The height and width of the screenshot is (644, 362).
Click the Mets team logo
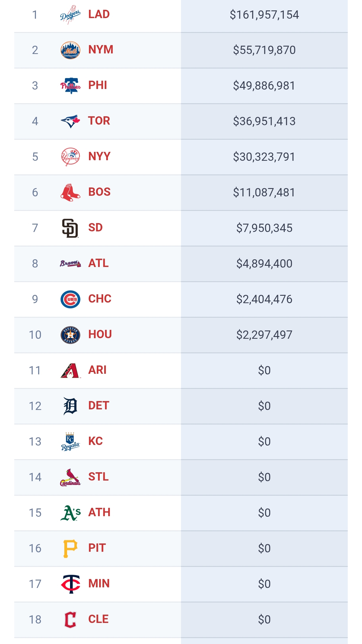click(x=70, y=50)
